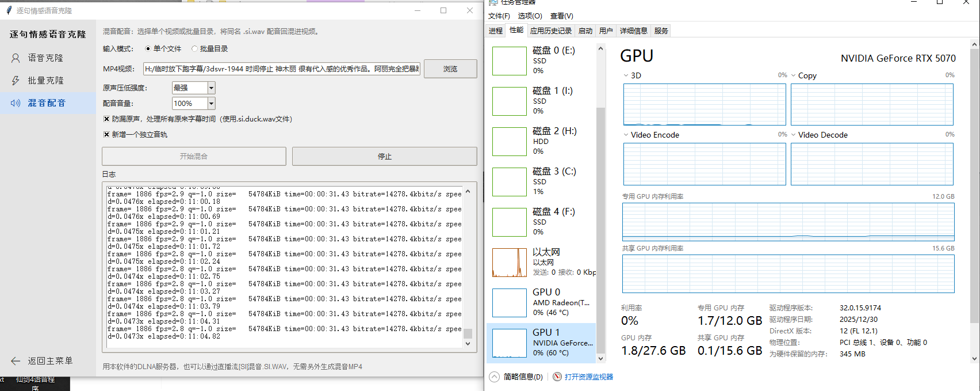Collapse details with the 简略信息 arrow icon

pyautogui.click(x=494, y=377)
